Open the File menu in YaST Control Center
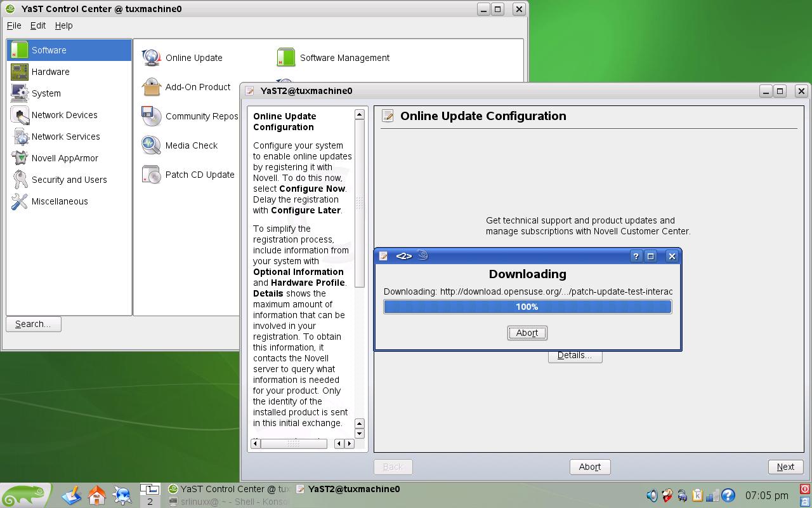This screenshot has height=508, width=812. (14, 25)
